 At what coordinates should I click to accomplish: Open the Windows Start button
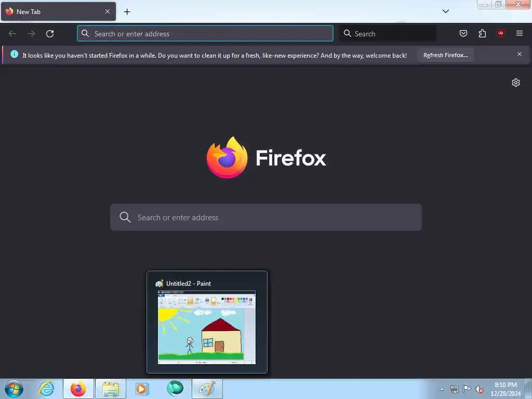(x=14, y=389)
